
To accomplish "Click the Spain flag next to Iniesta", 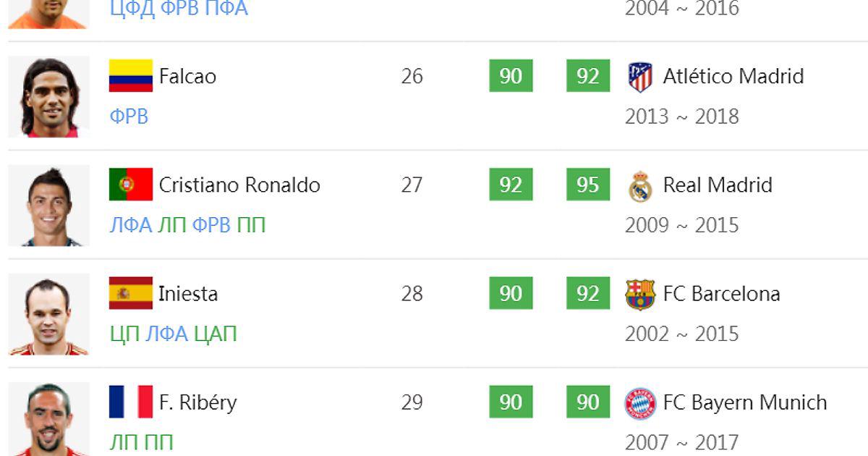I will pyautogui.click(x=131, y=293).
